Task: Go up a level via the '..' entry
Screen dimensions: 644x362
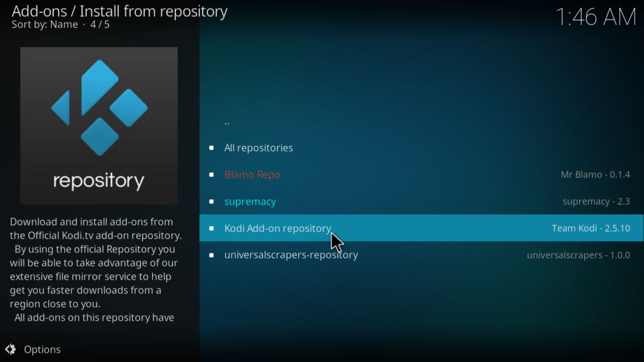Action: click(x=421, y=121)
